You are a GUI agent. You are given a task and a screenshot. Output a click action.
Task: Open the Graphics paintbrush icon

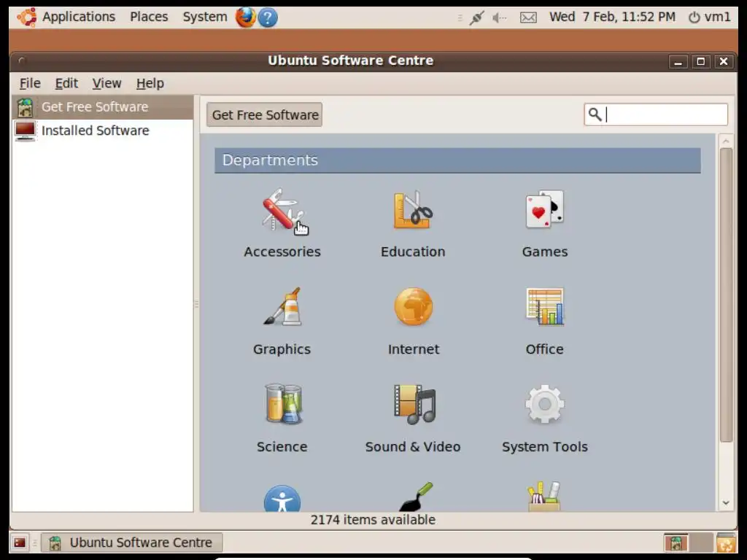(x=282, y=307)
